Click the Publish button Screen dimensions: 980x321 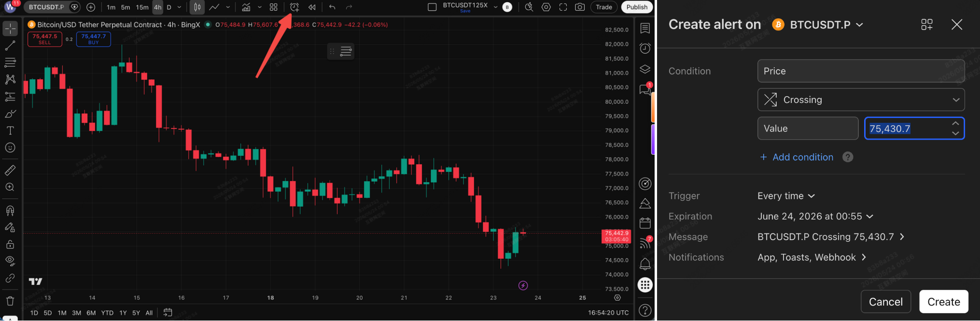point(637,7)
